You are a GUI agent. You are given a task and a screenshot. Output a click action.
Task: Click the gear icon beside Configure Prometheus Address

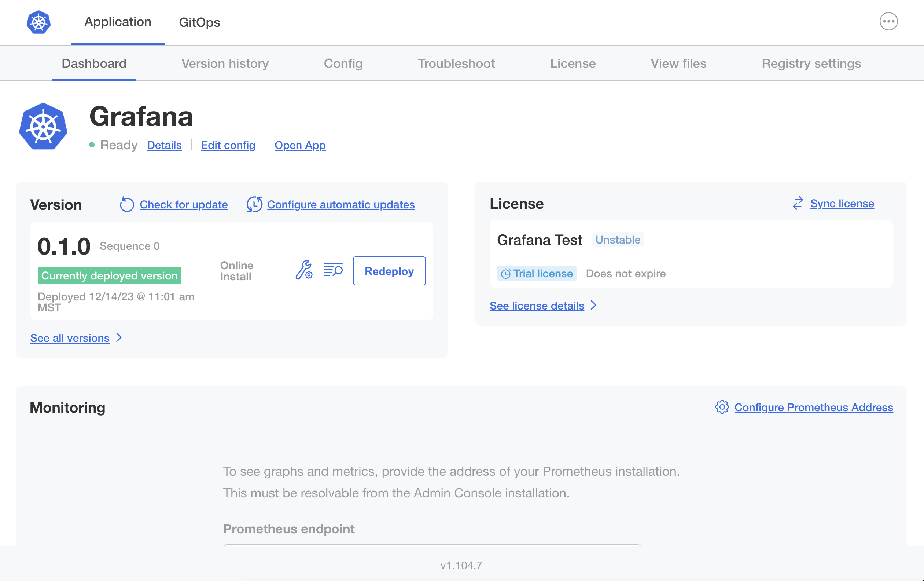point(722,408)
